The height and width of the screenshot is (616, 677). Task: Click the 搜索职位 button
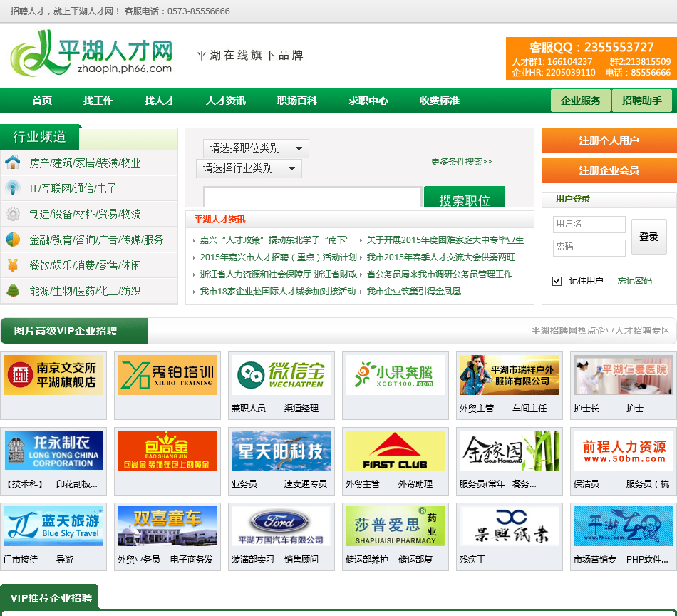[465, 197]
